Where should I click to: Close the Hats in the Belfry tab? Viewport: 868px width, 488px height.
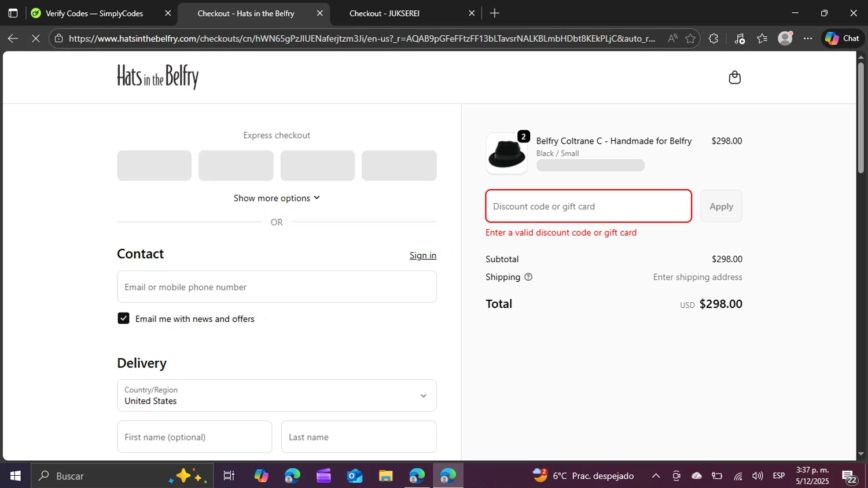(x=319, y=13)
